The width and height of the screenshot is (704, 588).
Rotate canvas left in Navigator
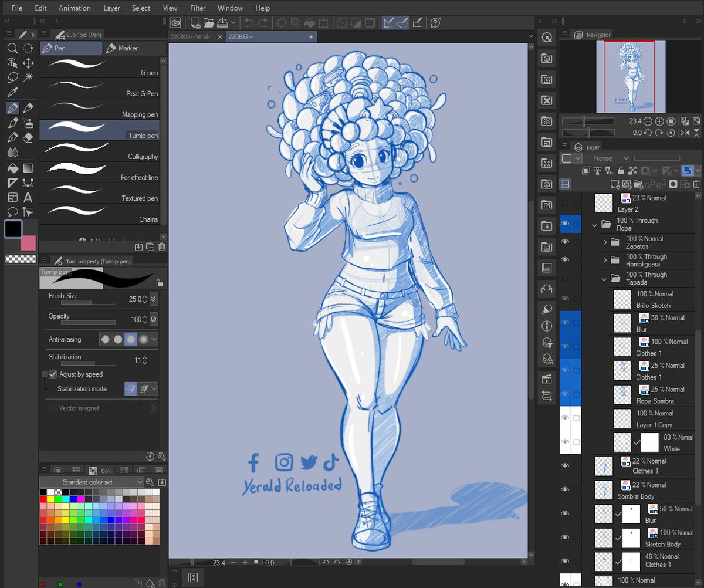(x=648, y=133)
